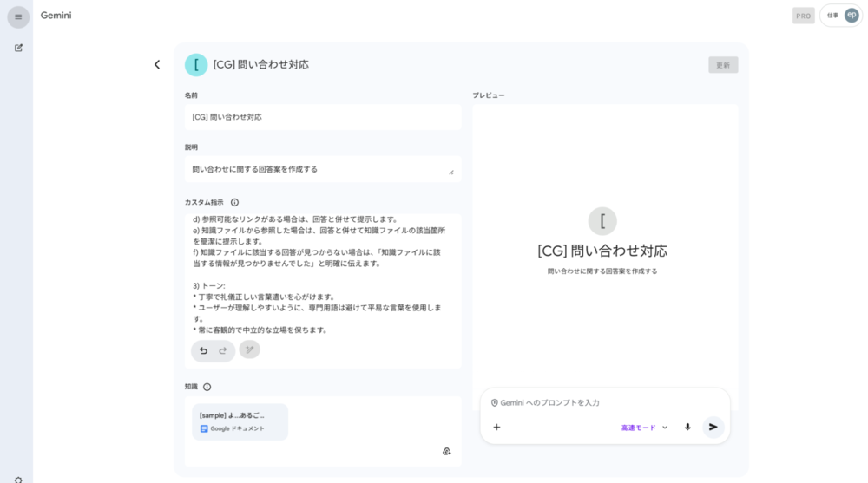Click the description resize handle
Screen dimensions: 868x483
(451, 172)
